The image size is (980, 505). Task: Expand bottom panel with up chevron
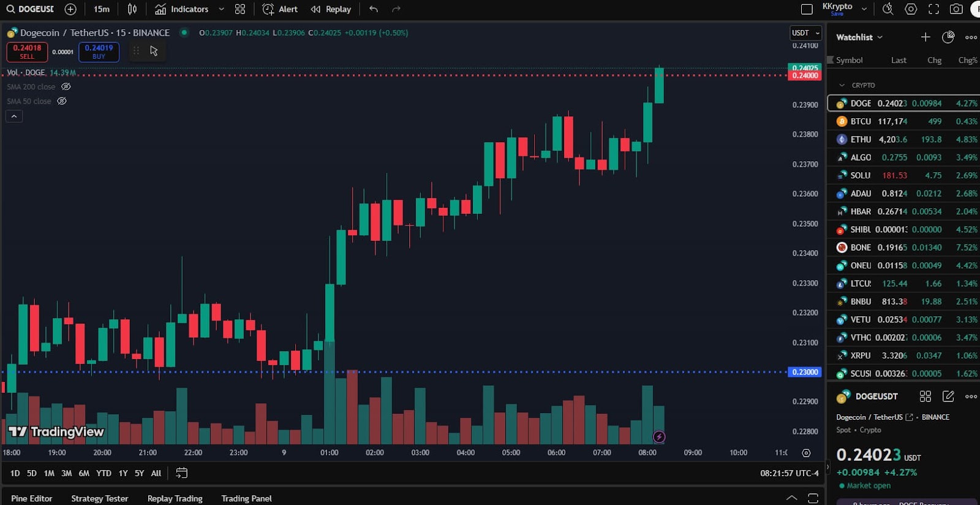[791, 498]
